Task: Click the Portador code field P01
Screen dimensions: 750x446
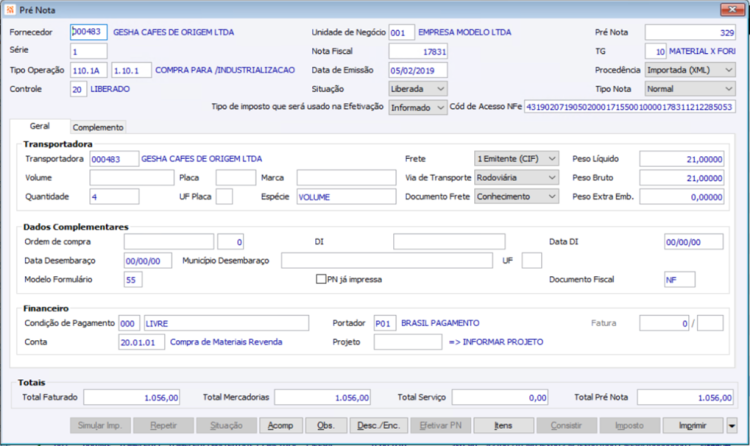Action: tap(385, 323)
